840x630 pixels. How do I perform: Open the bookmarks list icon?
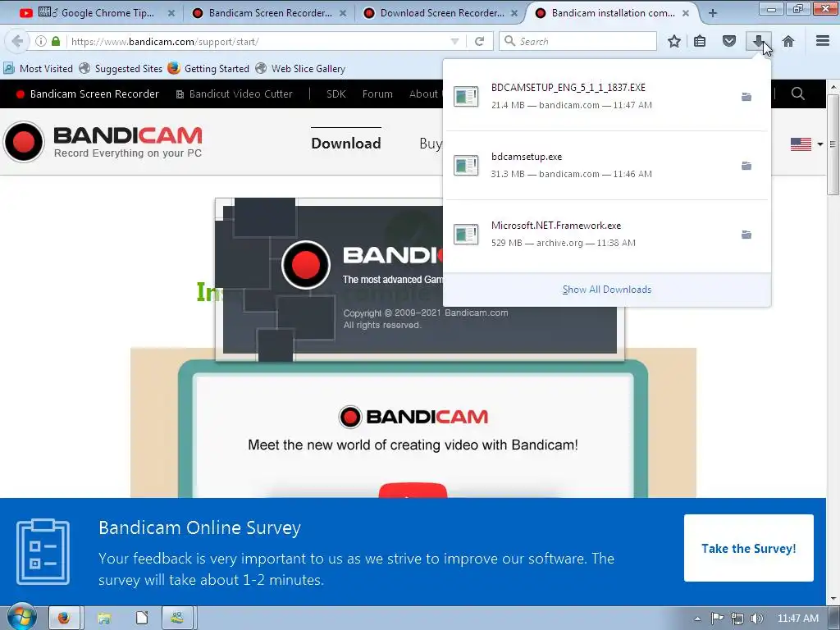(x=700, y=41)
